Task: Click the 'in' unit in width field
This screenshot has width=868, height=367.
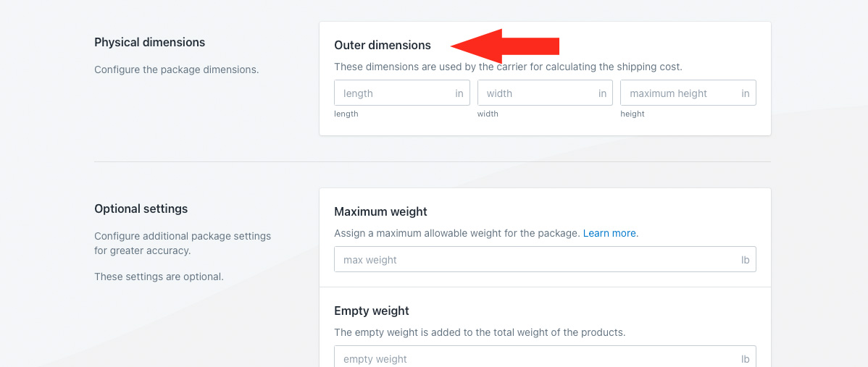Action: (602, 93)
